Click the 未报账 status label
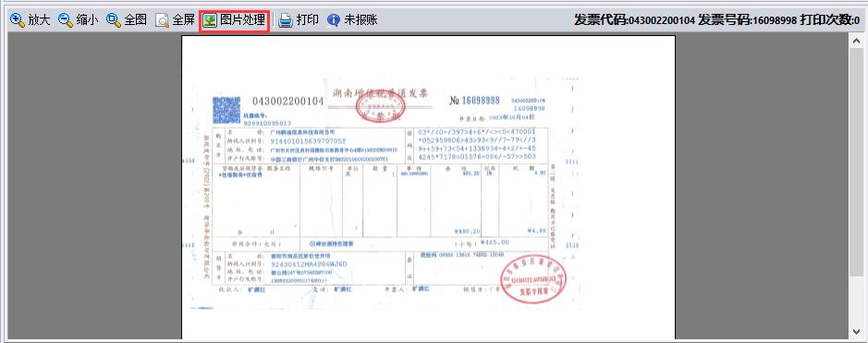Image resolution: width=868 pixels, height=343 pixels. pyautogui.click(x=361, y=20)
